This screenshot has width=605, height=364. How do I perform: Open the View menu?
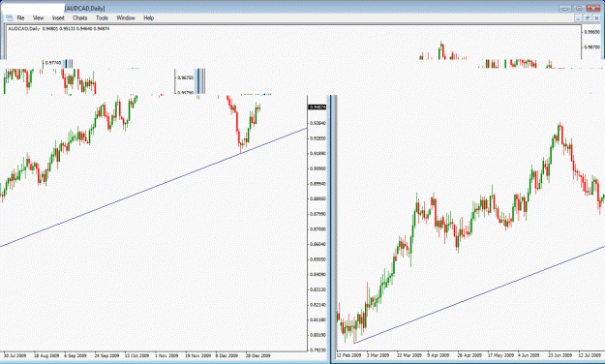(38, 17)
